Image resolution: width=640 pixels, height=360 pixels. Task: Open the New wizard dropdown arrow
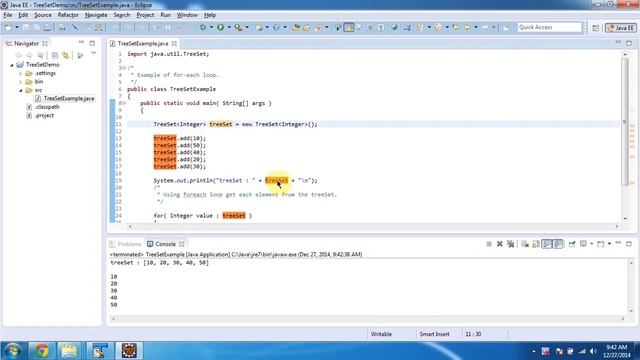[17, 27]
